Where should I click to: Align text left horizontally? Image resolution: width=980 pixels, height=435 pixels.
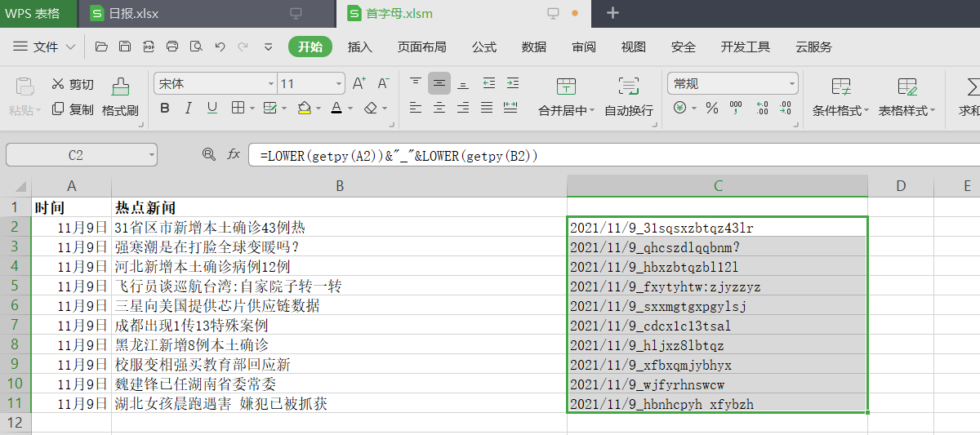coord(416,108)
